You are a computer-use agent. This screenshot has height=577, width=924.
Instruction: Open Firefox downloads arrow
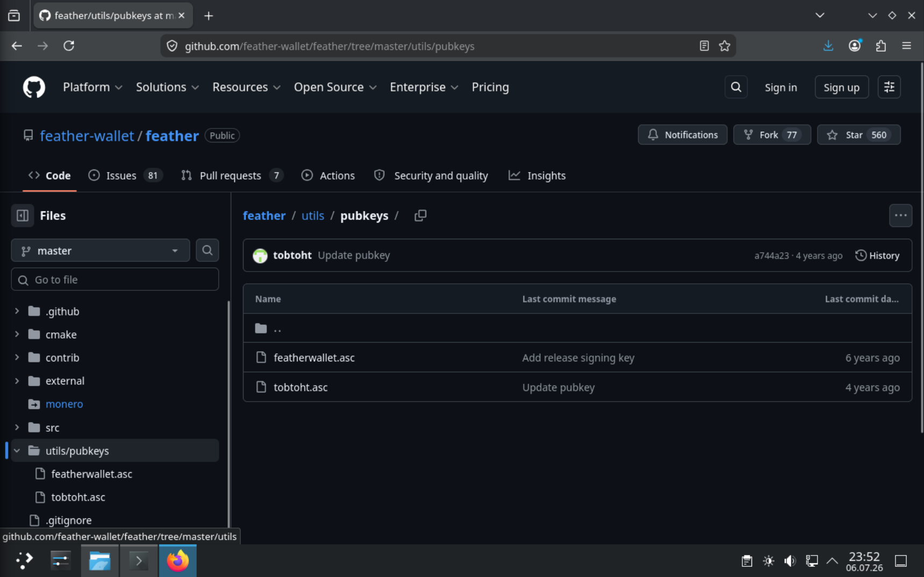828,46
